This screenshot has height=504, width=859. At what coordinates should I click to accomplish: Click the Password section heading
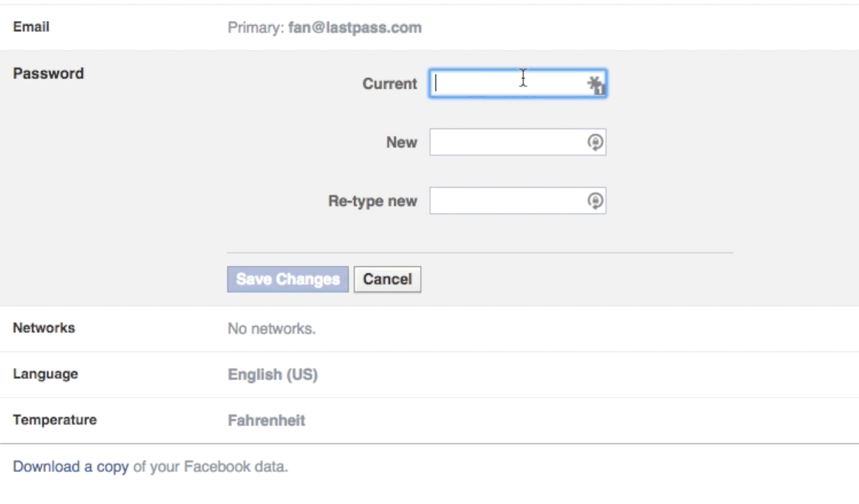[x=49, y=74]
